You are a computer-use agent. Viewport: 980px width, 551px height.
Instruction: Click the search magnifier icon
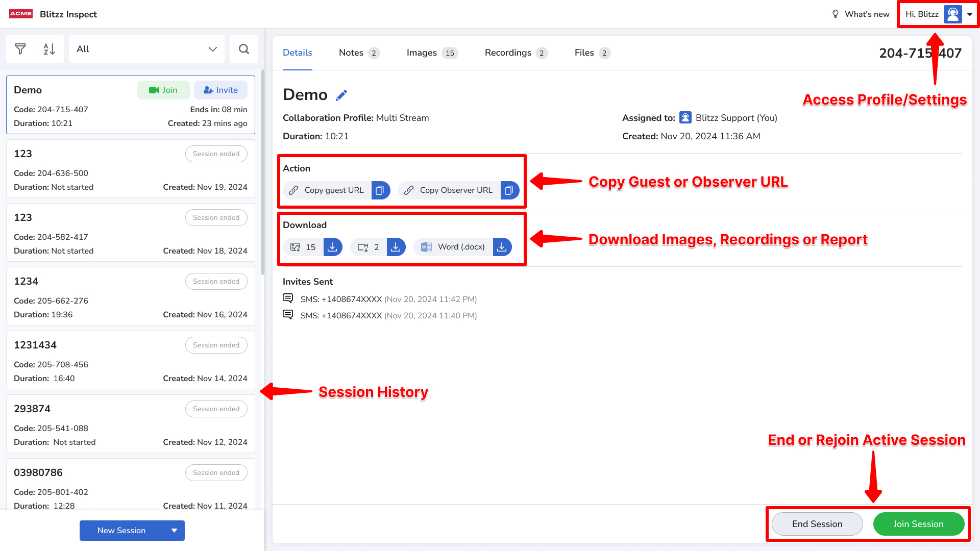[x=244, y=49]
